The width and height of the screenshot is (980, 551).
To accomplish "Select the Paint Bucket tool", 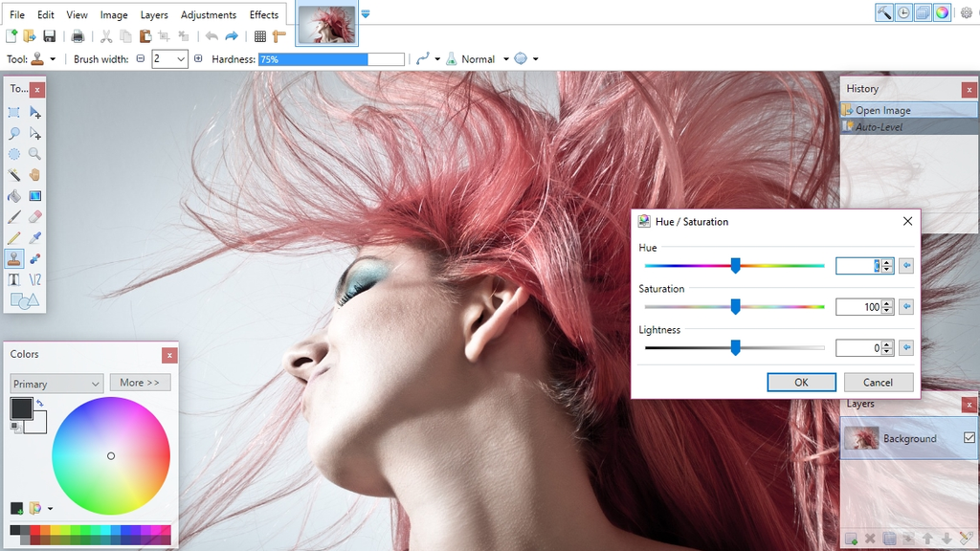I will (15, 196).
